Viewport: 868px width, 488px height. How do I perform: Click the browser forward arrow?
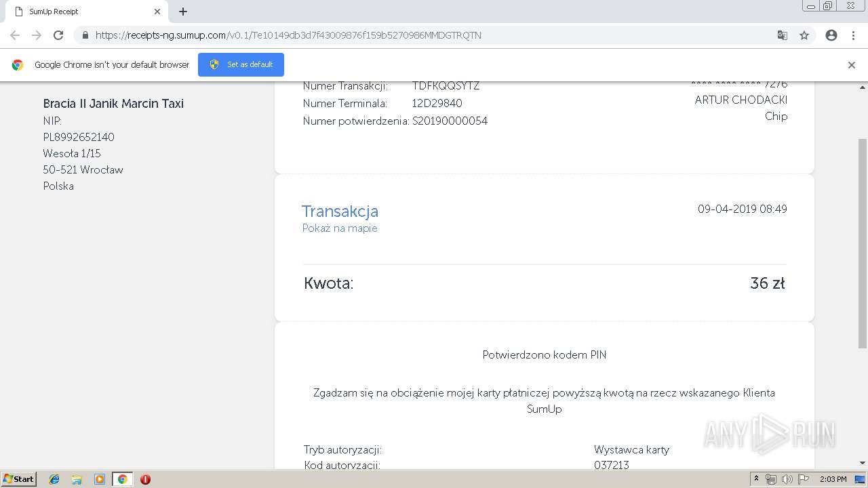tap(37, 35)
